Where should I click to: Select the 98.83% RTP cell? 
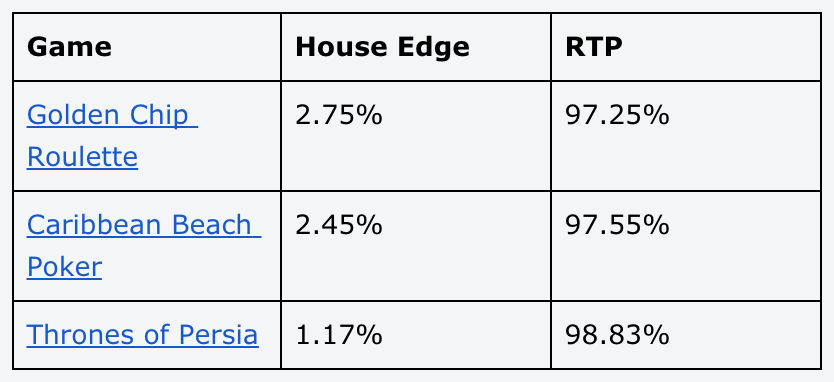pyautogui.click(x=686, y=335)
